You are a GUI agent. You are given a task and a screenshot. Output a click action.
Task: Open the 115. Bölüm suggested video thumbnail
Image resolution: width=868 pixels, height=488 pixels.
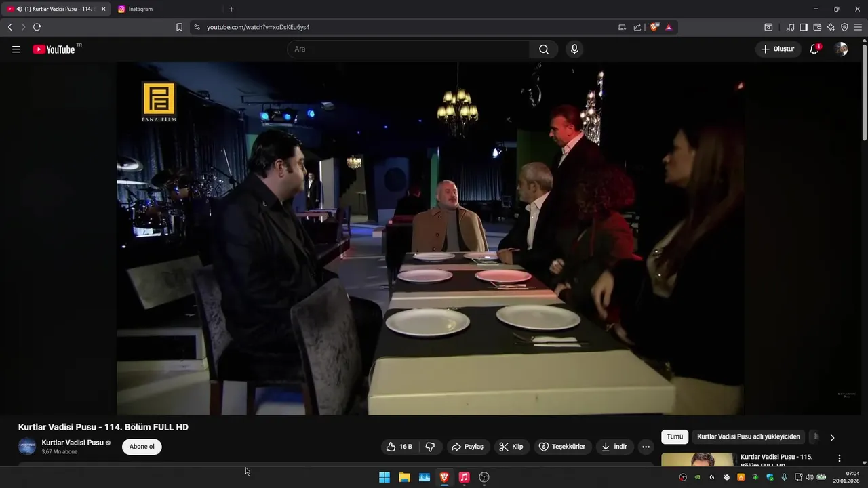tap(698, 460)
